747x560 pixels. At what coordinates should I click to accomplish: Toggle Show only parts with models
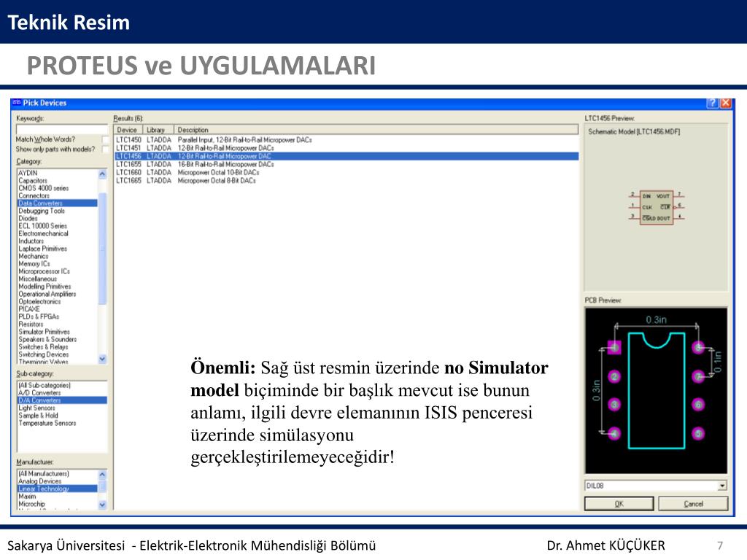105,149
